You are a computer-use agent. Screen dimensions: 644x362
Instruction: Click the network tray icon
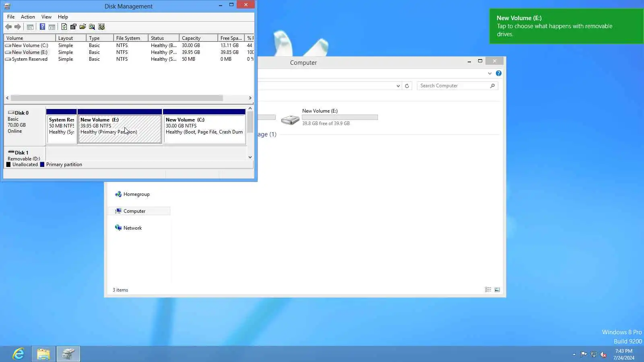click(x=594, y=354)
